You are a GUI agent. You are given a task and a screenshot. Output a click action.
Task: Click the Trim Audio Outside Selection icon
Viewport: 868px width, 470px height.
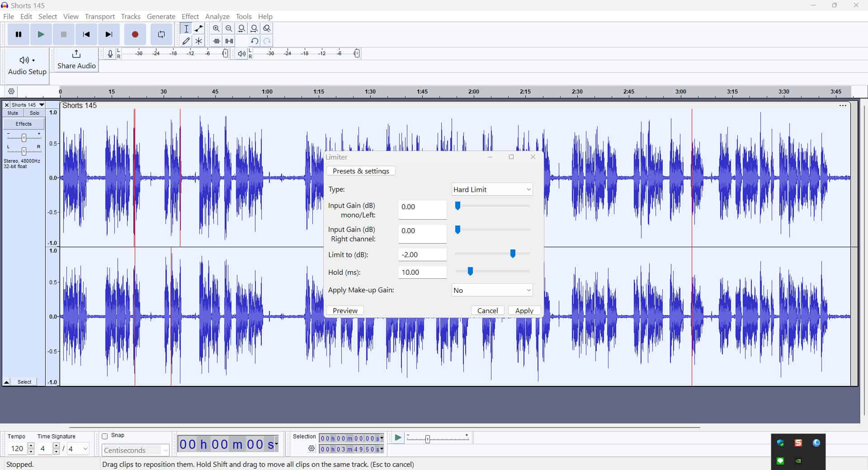[x=216, y=41]
